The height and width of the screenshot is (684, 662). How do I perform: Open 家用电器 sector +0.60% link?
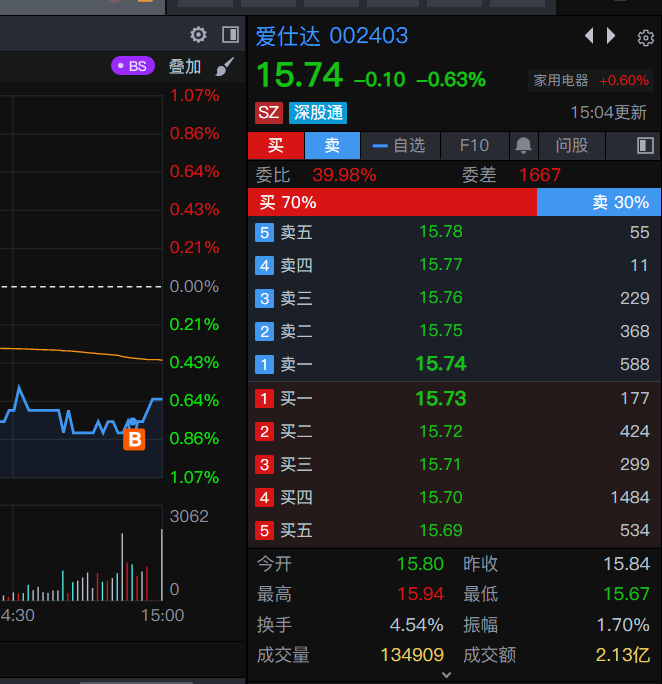pos(591,80)
